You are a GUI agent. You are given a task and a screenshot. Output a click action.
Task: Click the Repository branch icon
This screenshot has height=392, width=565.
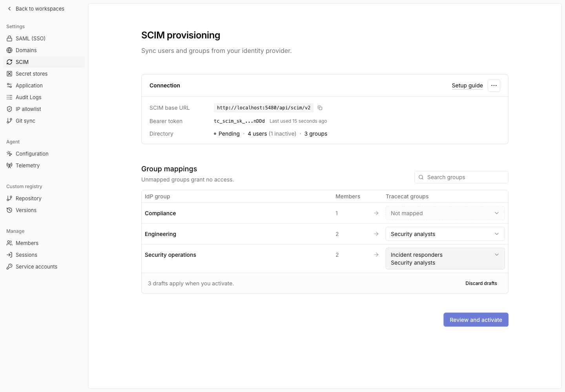click(9, 198)
